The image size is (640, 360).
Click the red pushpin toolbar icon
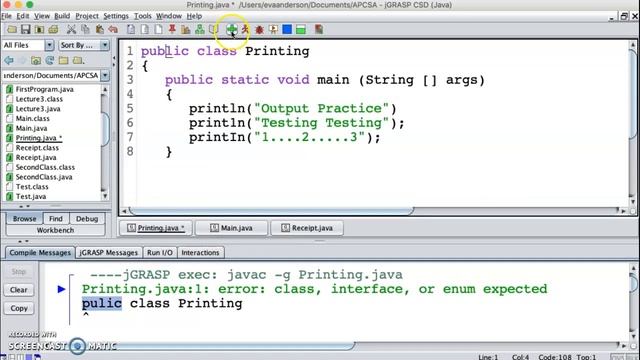[172, 29]
